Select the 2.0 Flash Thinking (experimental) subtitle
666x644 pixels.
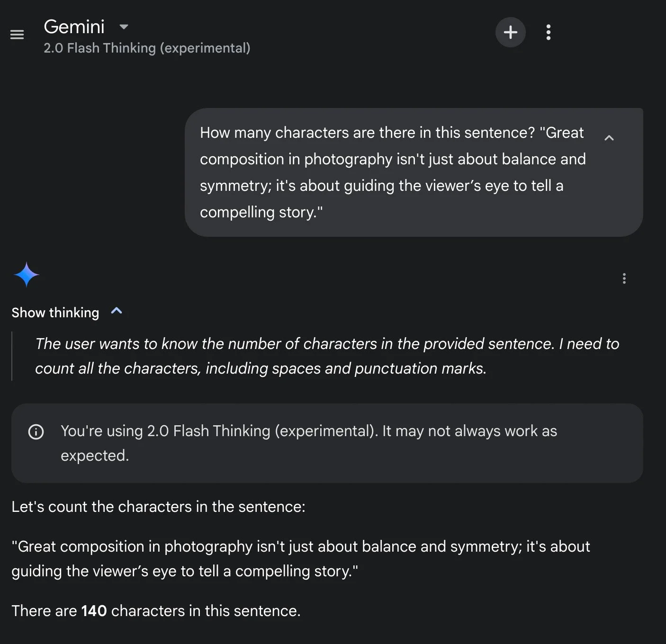[x=147, y=48]
